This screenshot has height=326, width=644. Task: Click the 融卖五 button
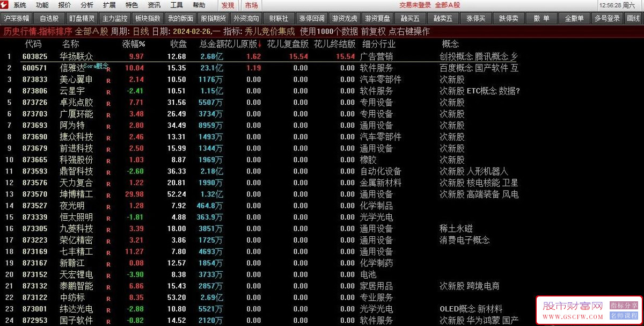pos(443,18)
